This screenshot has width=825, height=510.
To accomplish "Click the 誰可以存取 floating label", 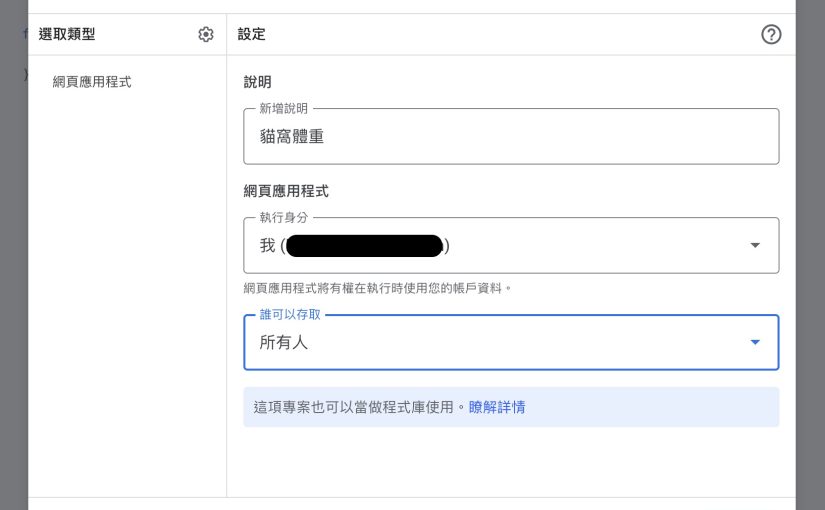I will [291, 315].
